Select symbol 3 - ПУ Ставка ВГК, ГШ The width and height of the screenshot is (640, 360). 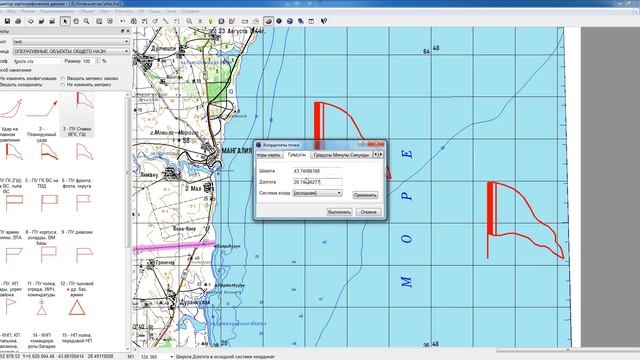click(x=78, y=115)
